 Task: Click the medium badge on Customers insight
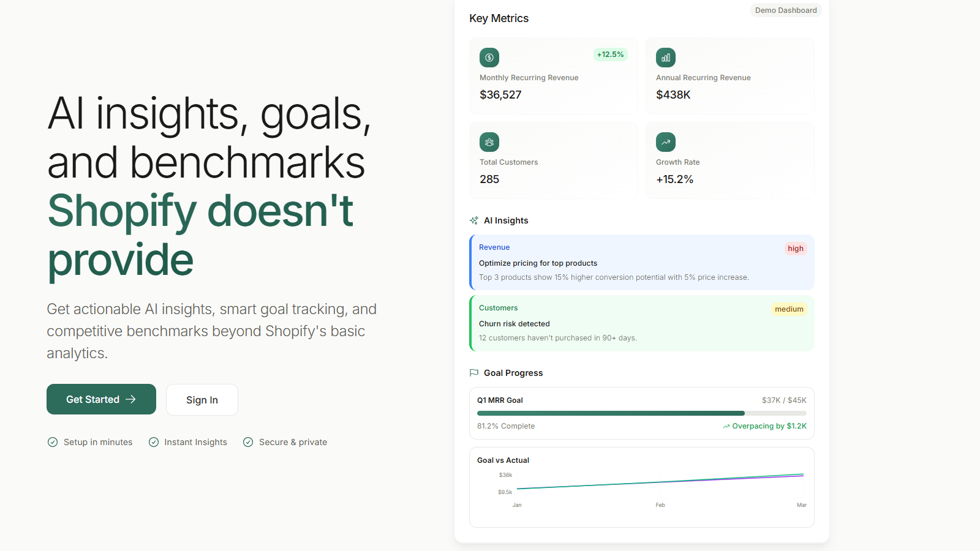click(x=789, y=309)
